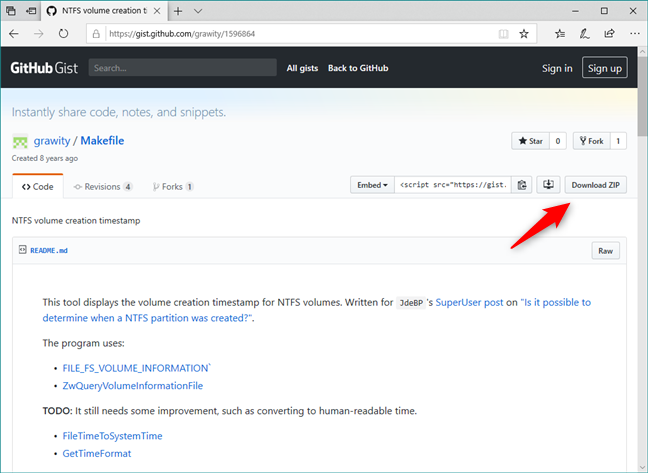Open reading view icon in address bar
Image resolution: width=648 pixels, height=473 pixels.
tap(503, 34)
